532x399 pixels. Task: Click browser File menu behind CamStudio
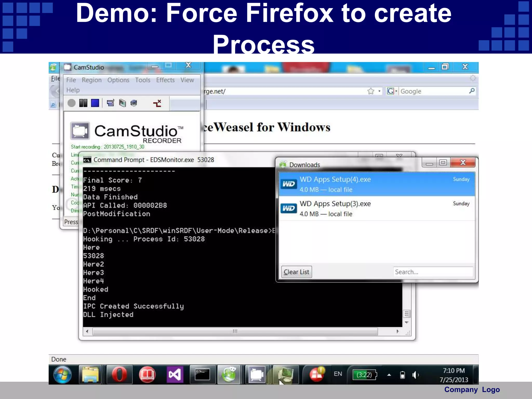55,78
